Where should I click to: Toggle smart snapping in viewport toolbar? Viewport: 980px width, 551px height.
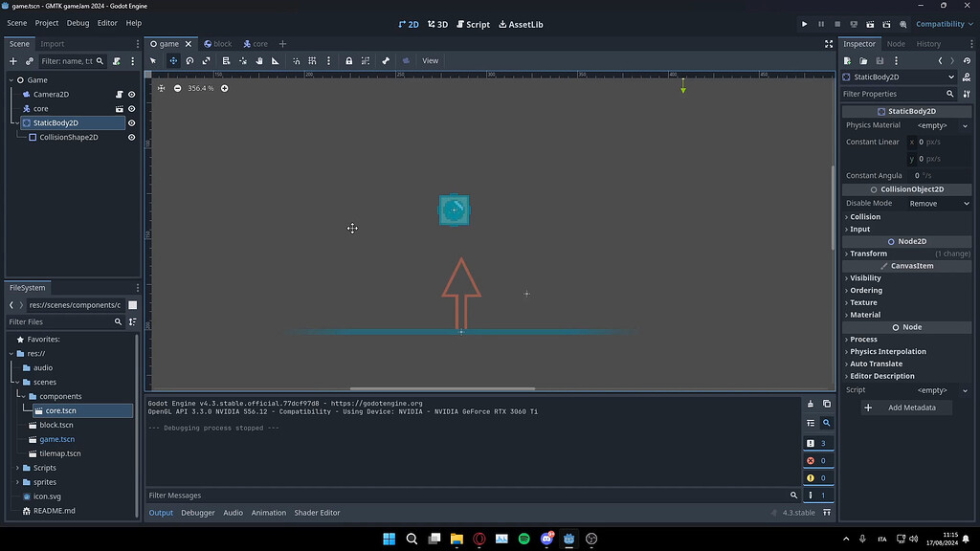[297, 60]
